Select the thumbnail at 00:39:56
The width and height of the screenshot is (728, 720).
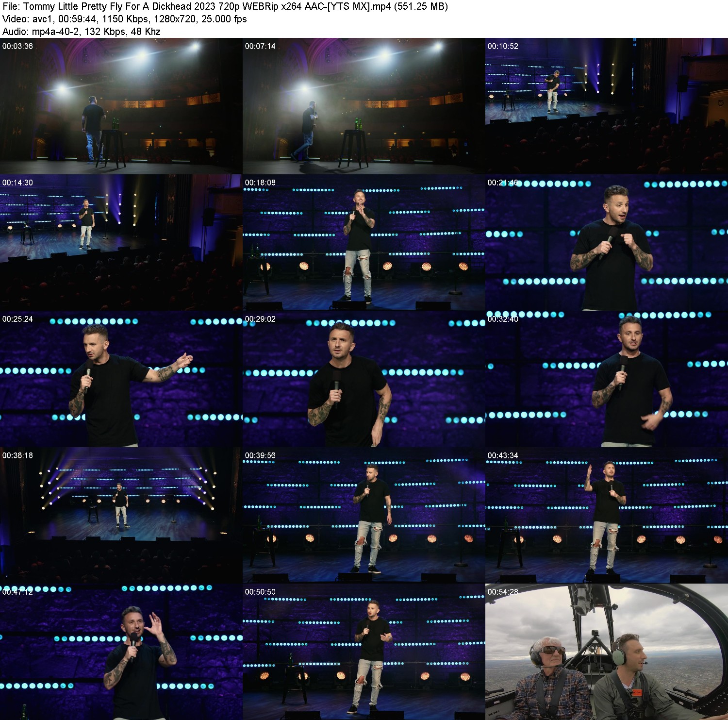[364, 516]
